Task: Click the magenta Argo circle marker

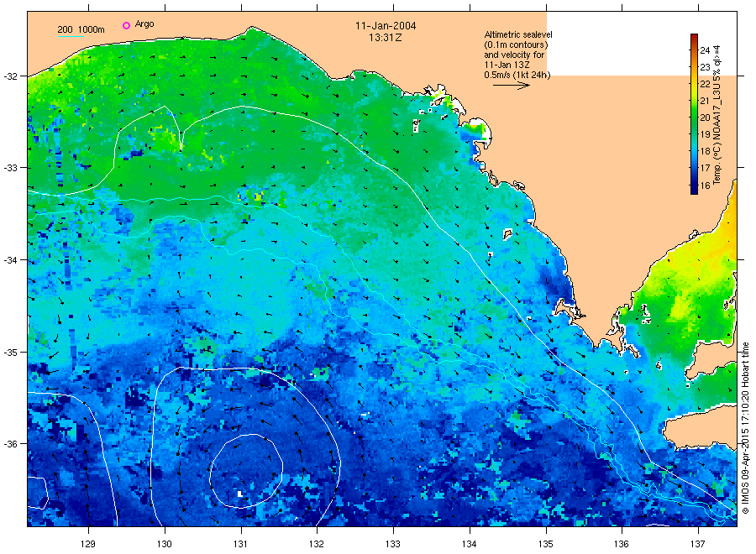Action: (x=126, y=25)
